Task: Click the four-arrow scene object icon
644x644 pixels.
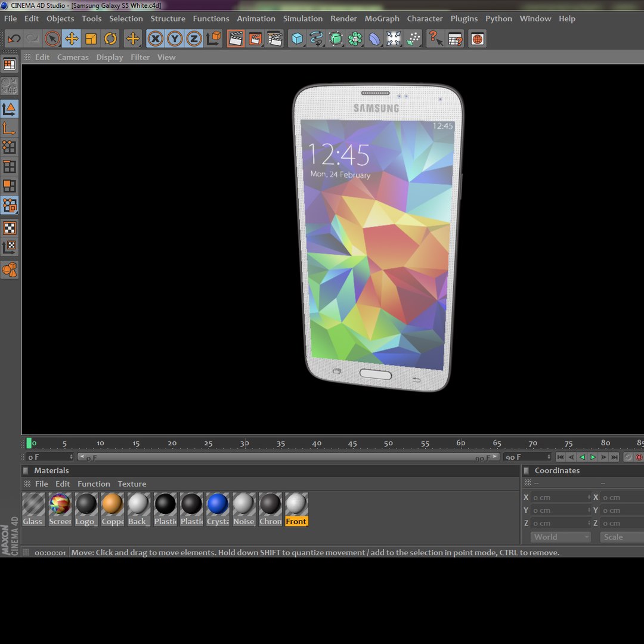Action: [x=394, y=39]
